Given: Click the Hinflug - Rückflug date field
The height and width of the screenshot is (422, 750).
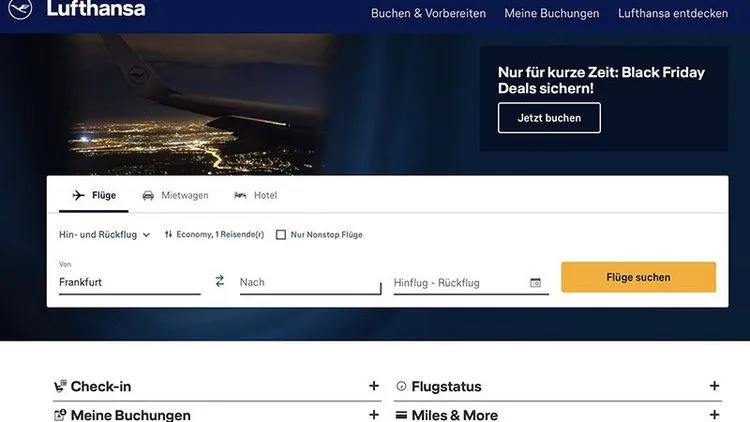Looking at the screenshot, I should pyautogui.click(x=471, y=283).
